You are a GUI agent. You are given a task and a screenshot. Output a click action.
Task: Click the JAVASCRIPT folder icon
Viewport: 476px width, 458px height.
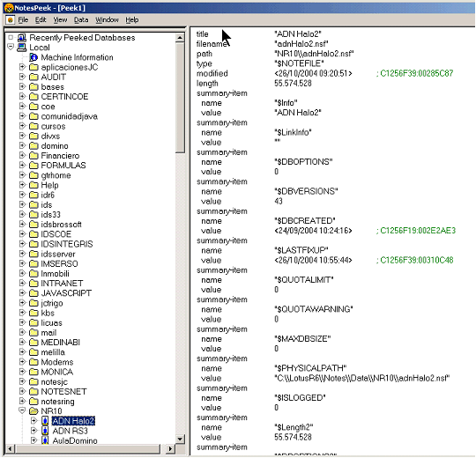pos(33,293)
